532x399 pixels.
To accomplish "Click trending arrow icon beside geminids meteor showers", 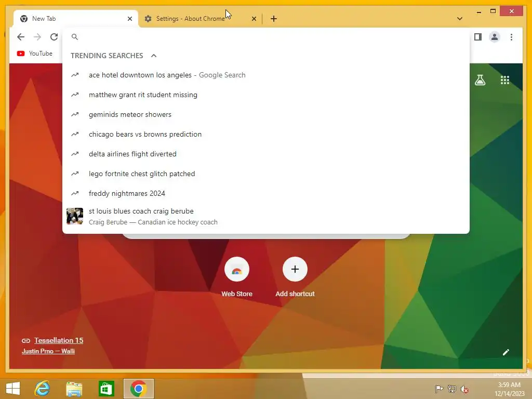I will pos(75,114).
